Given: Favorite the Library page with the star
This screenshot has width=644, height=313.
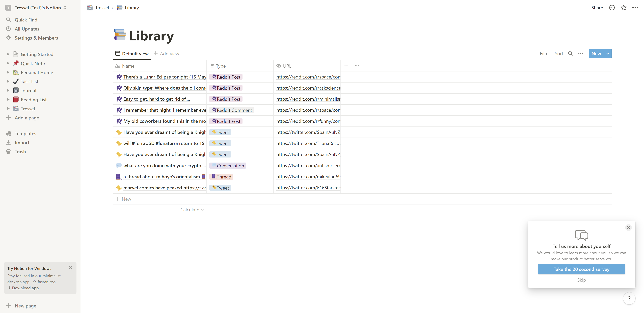Looking at the screenshot, I should (624, 8).
